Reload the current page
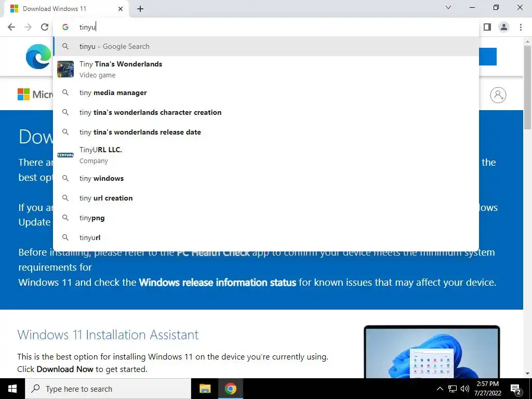The width and height of the screenshot is (532, 399). (x=45, y=27)
